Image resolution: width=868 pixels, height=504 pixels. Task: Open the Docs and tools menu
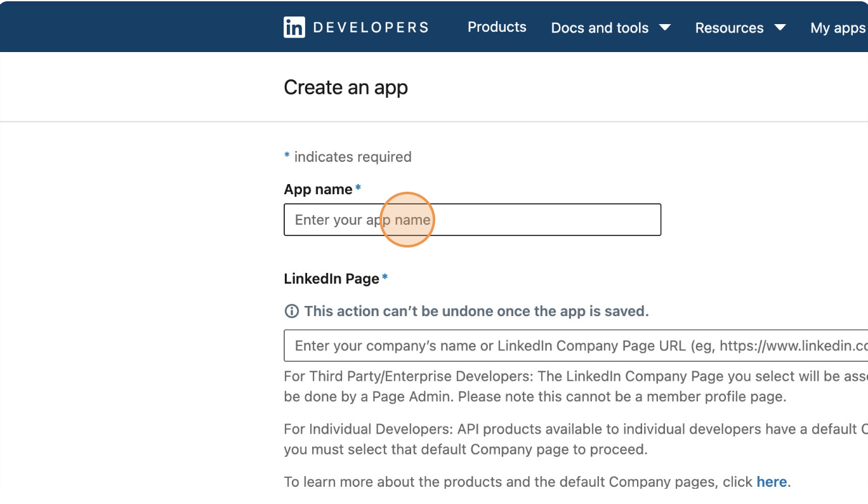(600, 28)
